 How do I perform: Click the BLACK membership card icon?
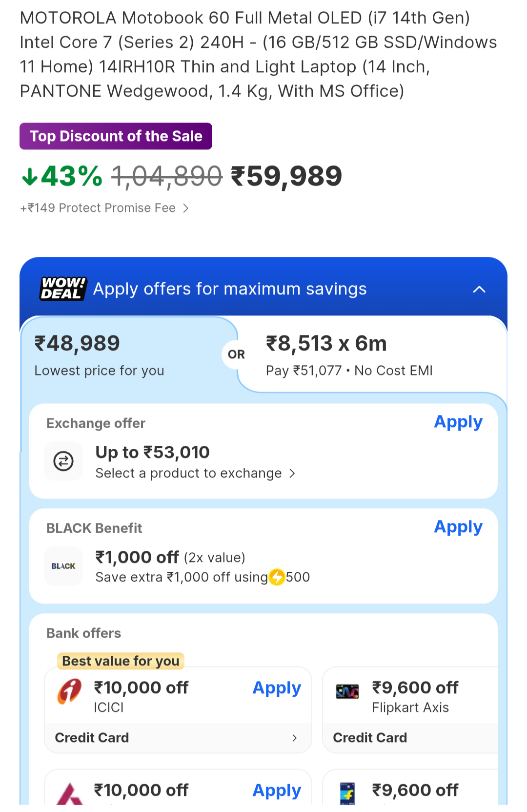click(63, 566)
